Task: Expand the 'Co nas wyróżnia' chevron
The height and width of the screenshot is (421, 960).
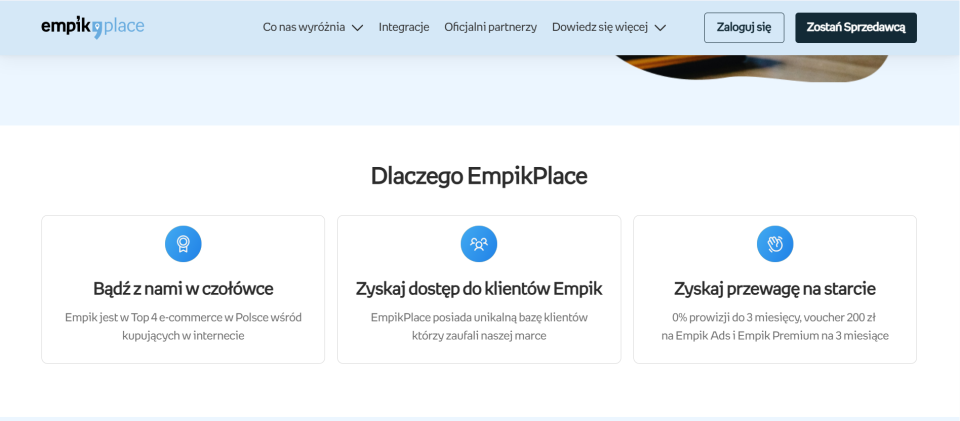Action: [x=358, y=28]
